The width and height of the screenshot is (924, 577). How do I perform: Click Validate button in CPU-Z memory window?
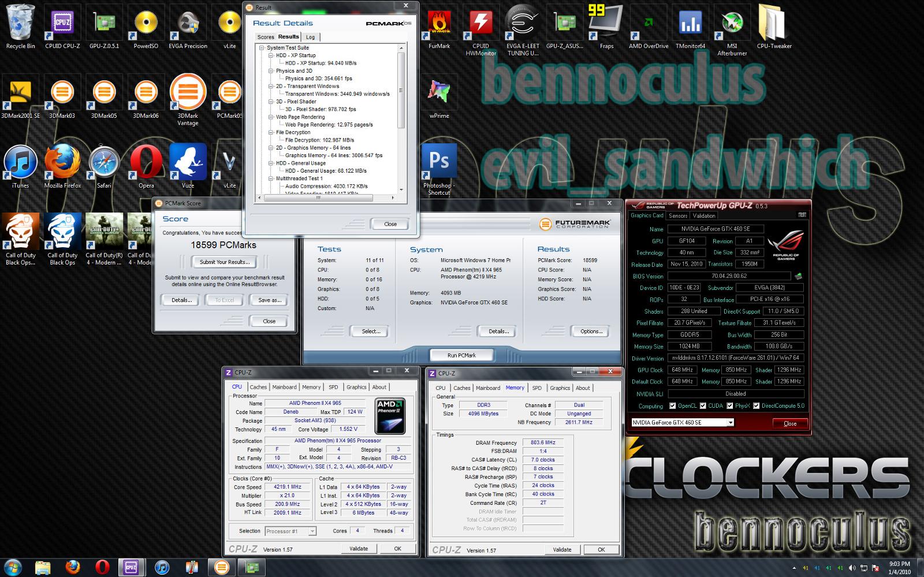562,549
